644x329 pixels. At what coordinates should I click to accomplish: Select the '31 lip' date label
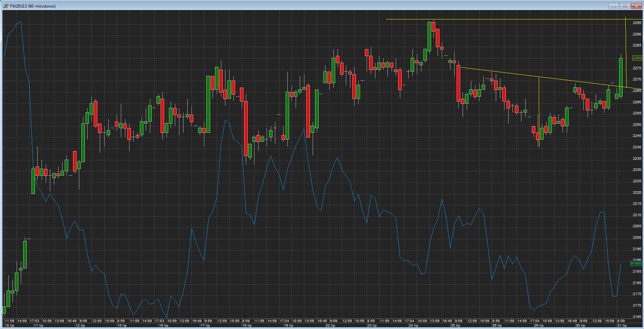point(622,326)
